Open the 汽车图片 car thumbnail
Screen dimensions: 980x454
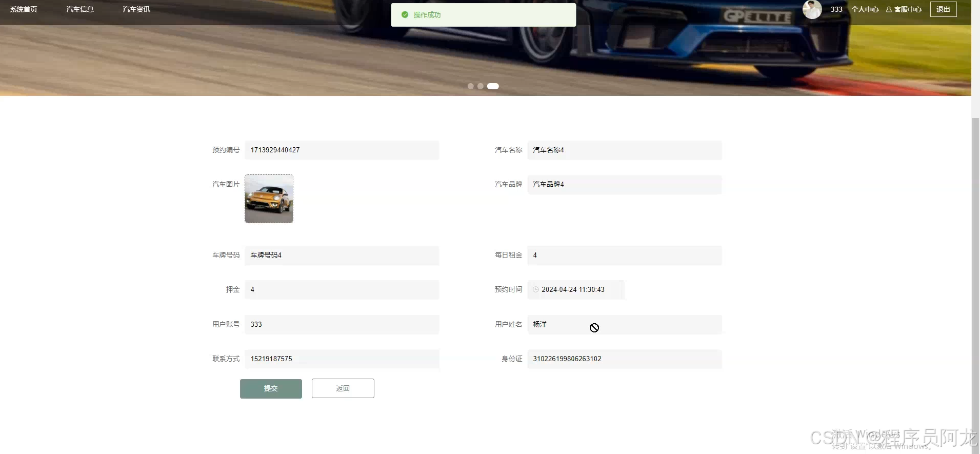coord(269,199)
